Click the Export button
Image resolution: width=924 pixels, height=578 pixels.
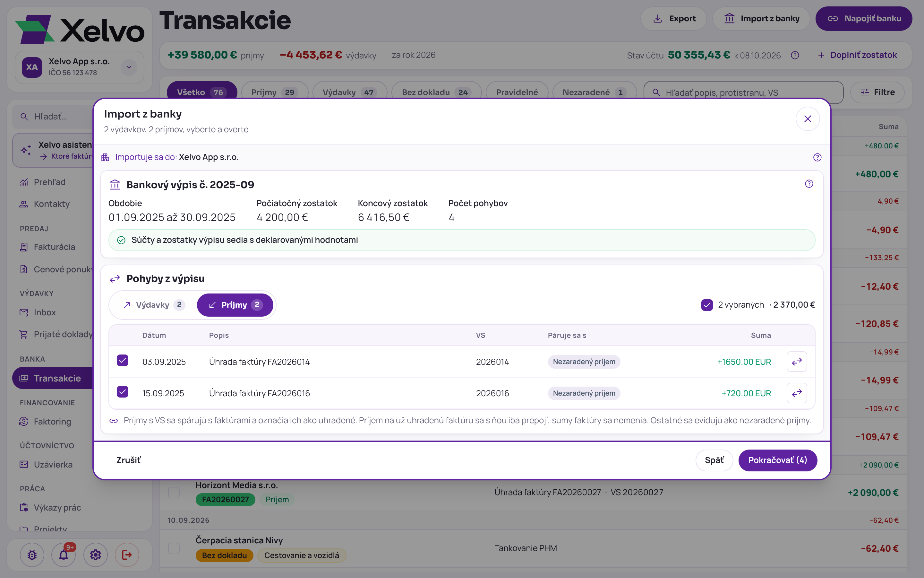pos(673,19)
